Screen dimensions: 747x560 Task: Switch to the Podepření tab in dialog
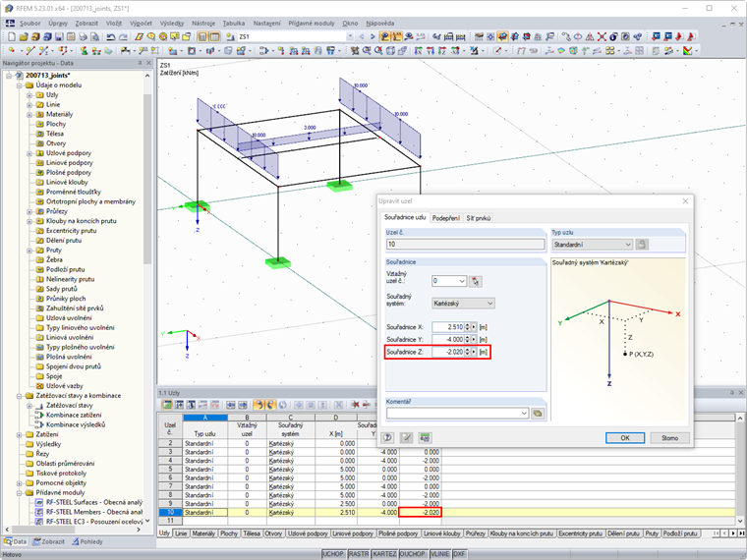[446, 218]
